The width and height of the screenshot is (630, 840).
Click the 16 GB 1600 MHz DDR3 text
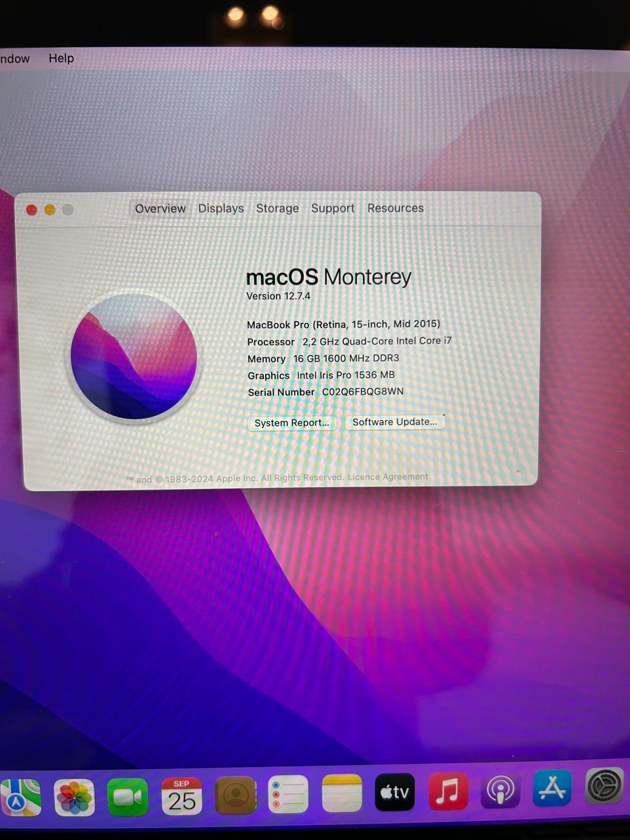346,358
